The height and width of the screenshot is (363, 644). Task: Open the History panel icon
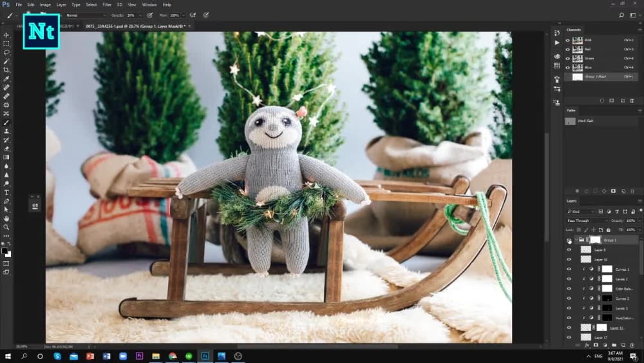pyautogui.click(x=557, y=33)
